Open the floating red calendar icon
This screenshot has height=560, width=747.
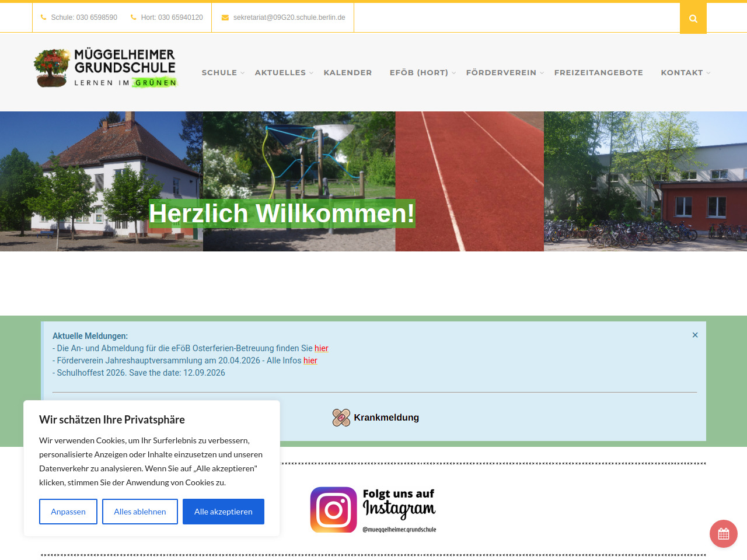(723, 533)
